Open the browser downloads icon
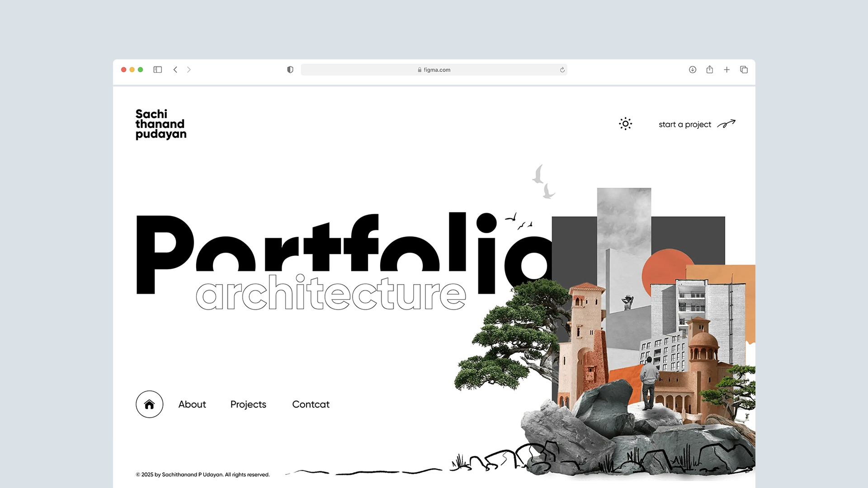The width and height of the screenshot is (868, 488). tap(692, 70)
